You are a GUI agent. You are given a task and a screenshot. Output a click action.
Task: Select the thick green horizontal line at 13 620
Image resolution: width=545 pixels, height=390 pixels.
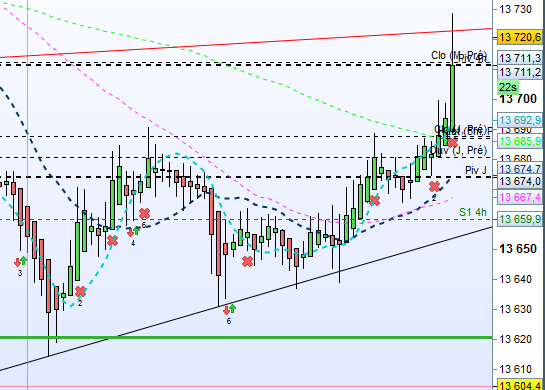(x=246, y=338)
